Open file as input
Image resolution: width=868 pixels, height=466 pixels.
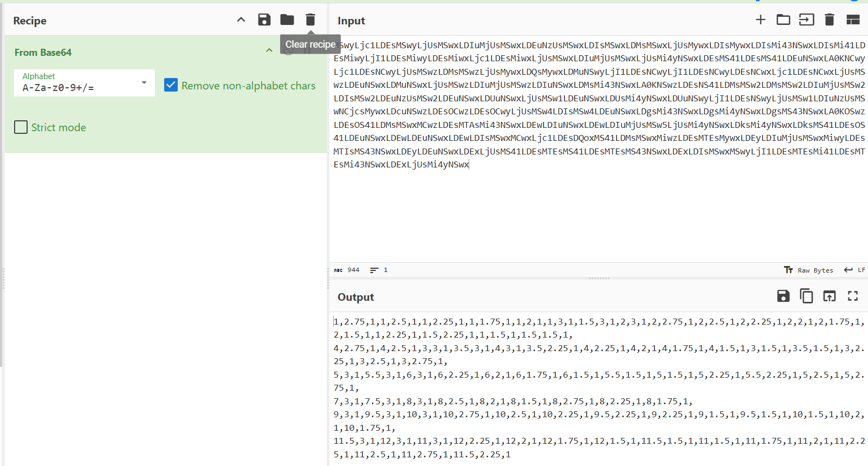806,20
